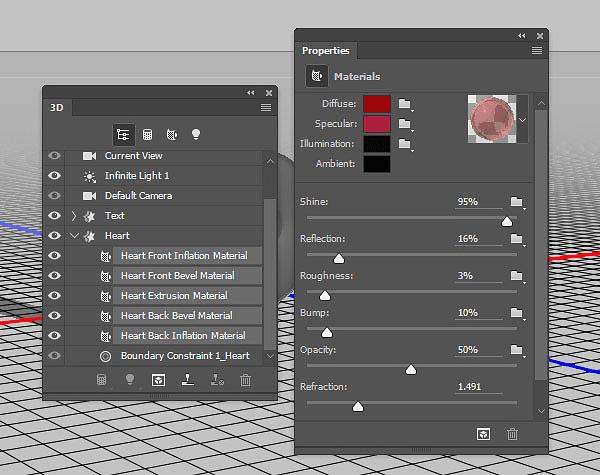Viewport: 600px width, 475px height.
Task: Open Illumination texture folder menu
Action: (x=405, y=144)
